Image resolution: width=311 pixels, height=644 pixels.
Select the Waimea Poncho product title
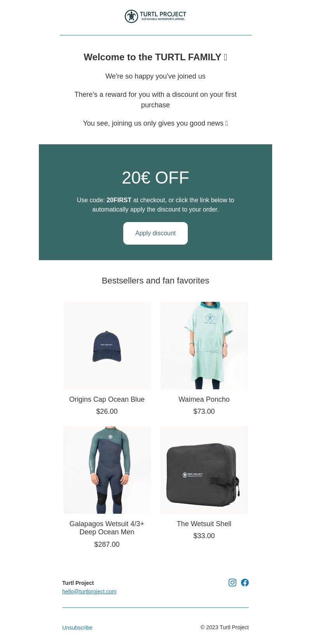pos(204,399)
